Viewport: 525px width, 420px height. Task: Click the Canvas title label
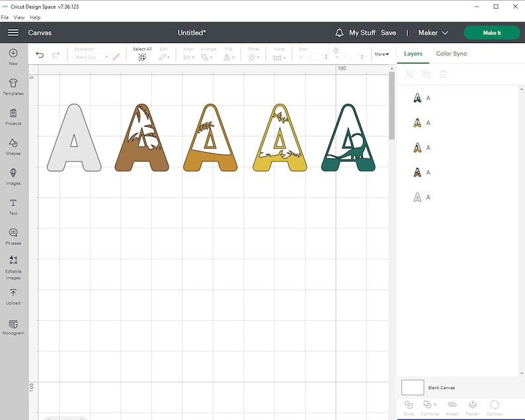coord(40,32)
